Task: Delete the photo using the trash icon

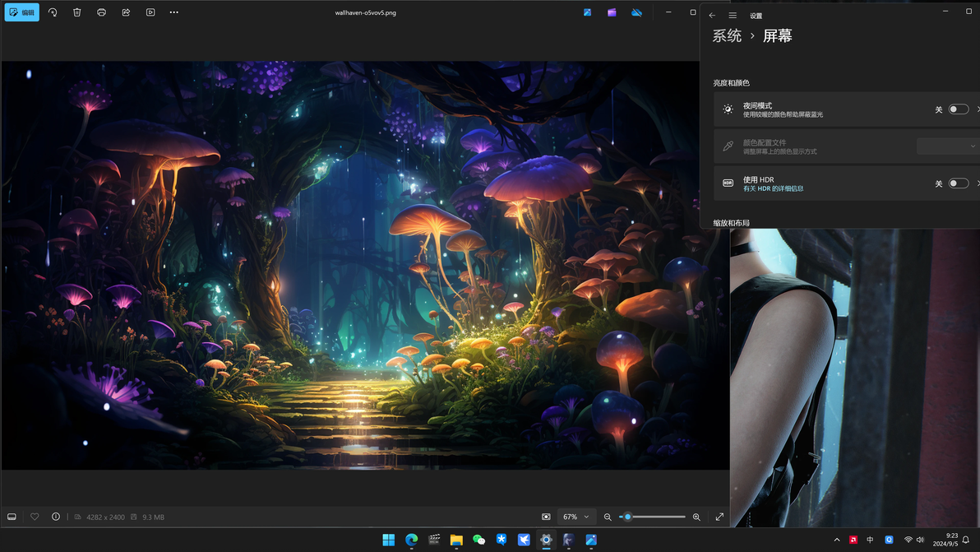Action: pos(77,12)
